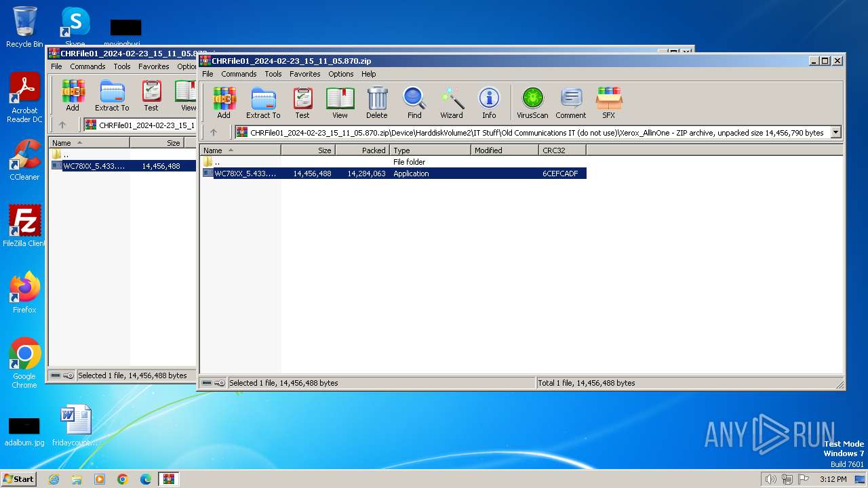The height and width of the screenshot is (488, 868).
Task: Open Windows Explorer folder on taskbar
Action: pos(77,479)
